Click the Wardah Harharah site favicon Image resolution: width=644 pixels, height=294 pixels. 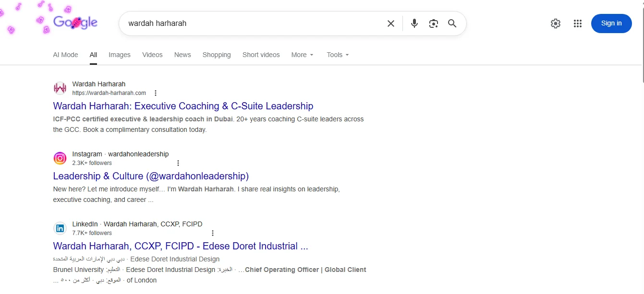(x=60, y=88)
